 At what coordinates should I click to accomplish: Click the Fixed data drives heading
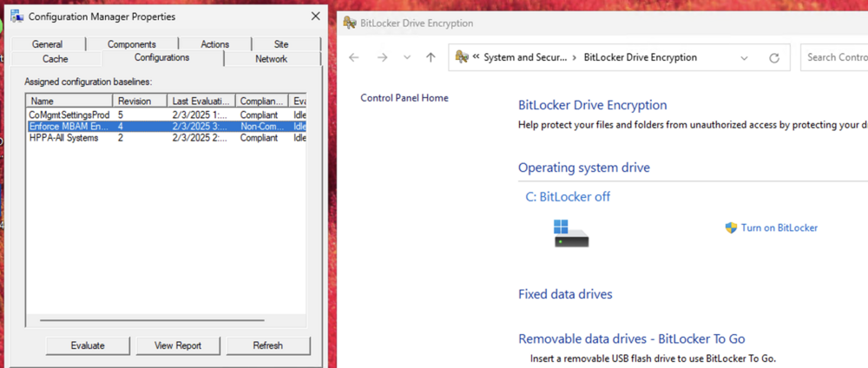point(565,294)
